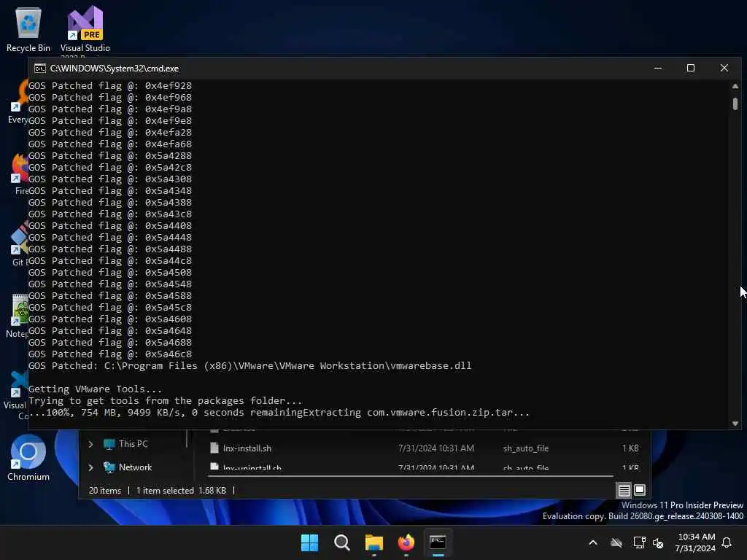Select the Command Prompt taskbar button
Screen dimensions: 747x560
point(438,542)
